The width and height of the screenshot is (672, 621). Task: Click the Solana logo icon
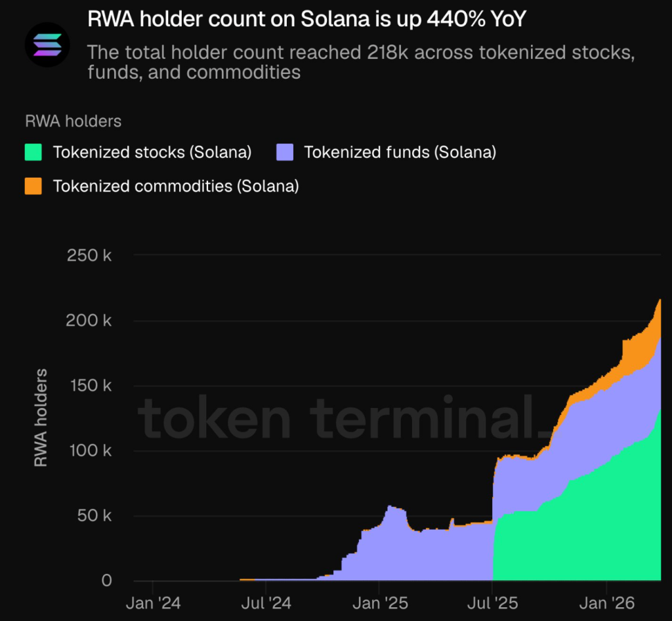pos(47,44)
